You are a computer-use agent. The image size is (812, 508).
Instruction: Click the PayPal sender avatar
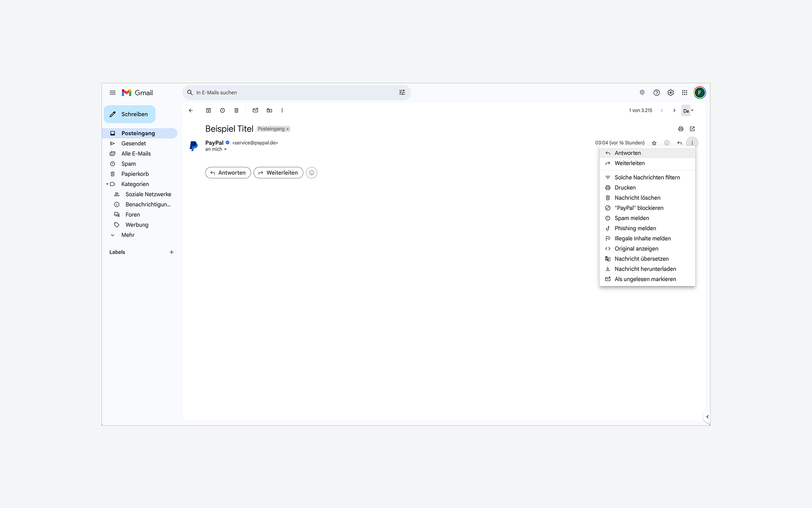193,146
